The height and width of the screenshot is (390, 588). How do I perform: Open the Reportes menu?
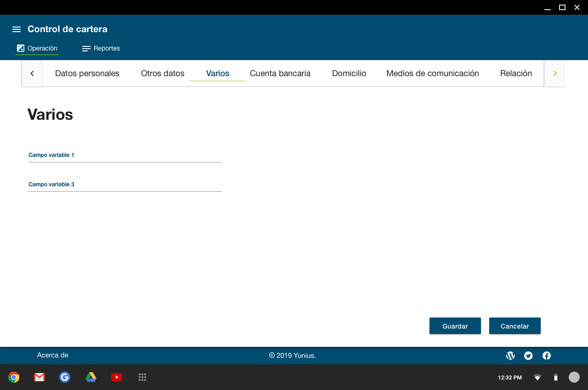click(101, 48)
